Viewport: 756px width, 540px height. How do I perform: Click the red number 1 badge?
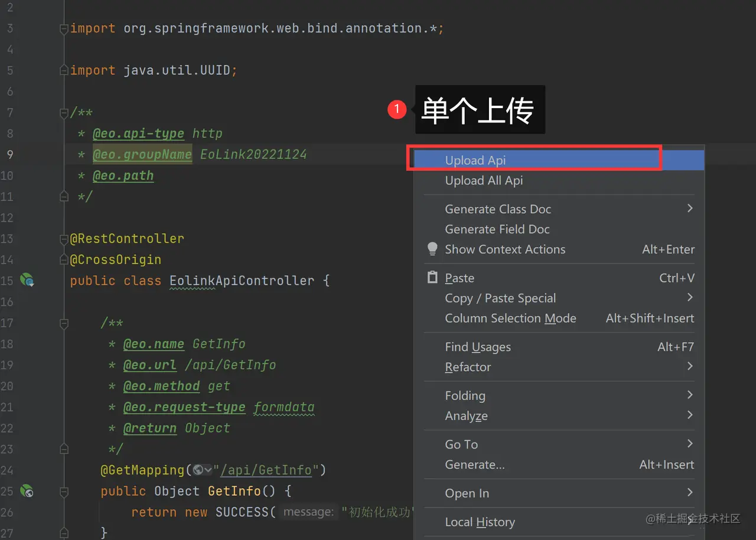point(397,109)
